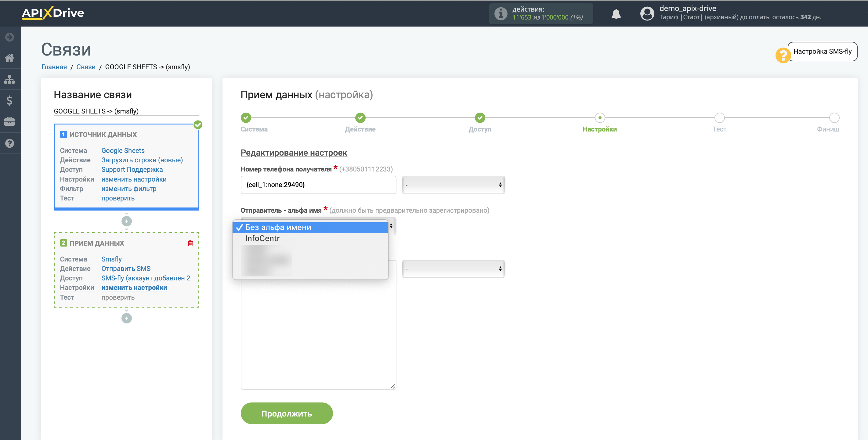Click green checkmark on data source block
Viewport: 868px width, 440px height.
198,125
